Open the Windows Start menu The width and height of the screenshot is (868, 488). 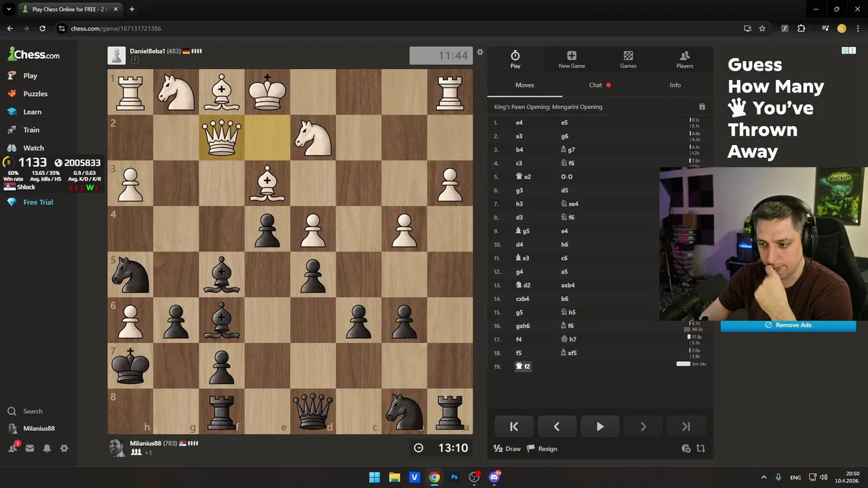pos(374,477)
